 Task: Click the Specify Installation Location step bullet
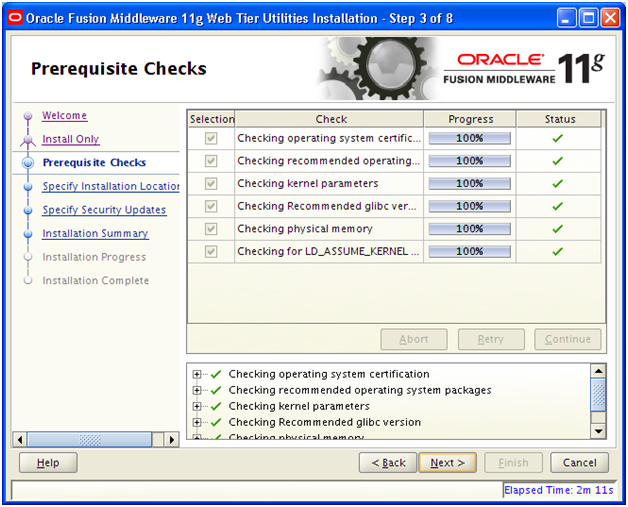28,187
